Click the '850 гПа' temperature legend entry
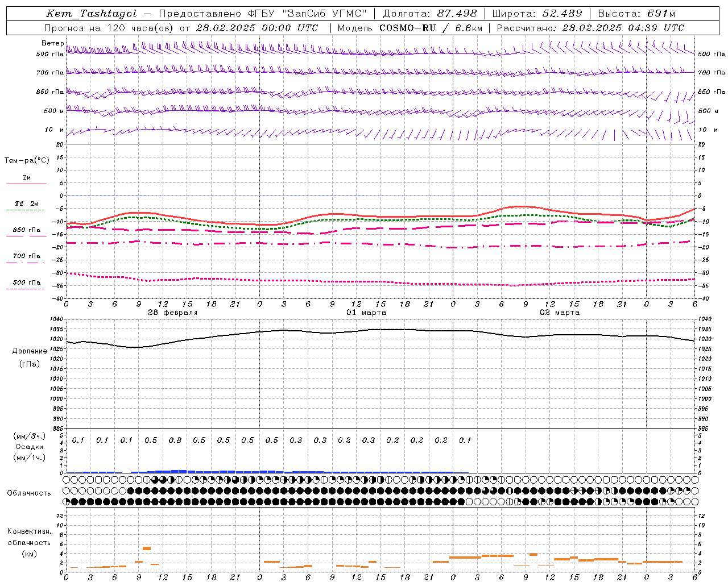 [26, 230]
